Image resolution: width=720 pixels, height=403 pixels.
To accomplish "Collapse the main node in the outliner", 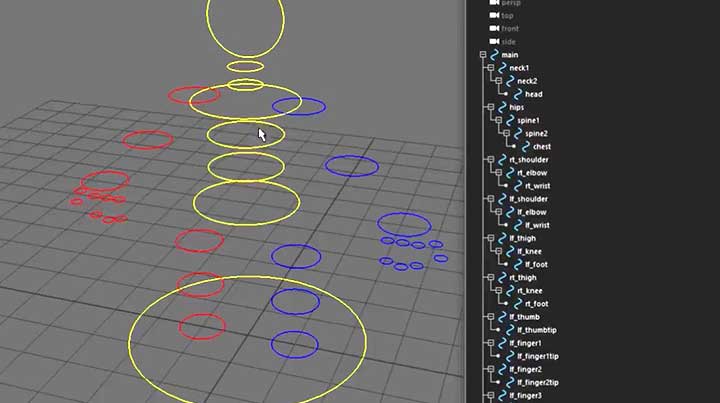I will click(x=483, y=55).
